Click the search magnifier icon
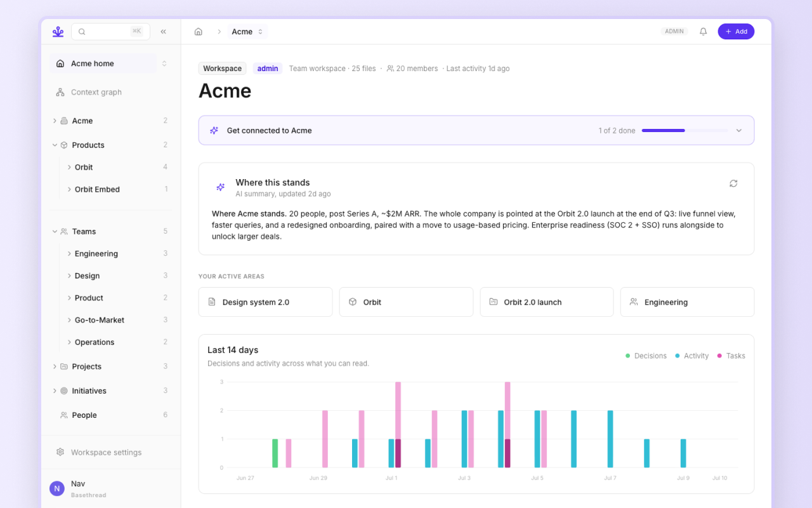Screen dimensions: 812x508 coord(82,32)
